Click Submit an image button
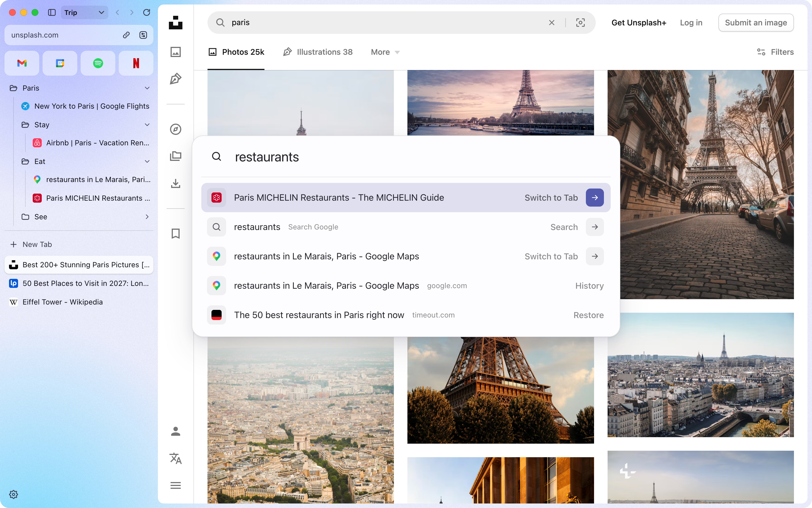 (756, 23)
